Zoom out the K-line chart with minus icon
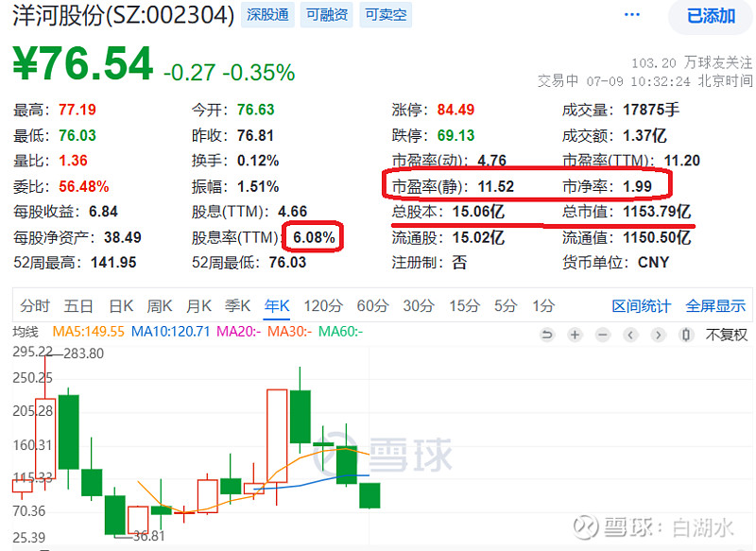The image size is (756, 551). [x=603, y=335]
